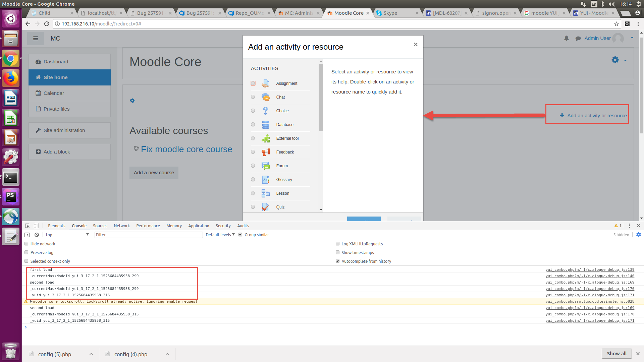644x362 pixels.
Task: Select the Forum radio button
Action: click(x=253, y=166)
